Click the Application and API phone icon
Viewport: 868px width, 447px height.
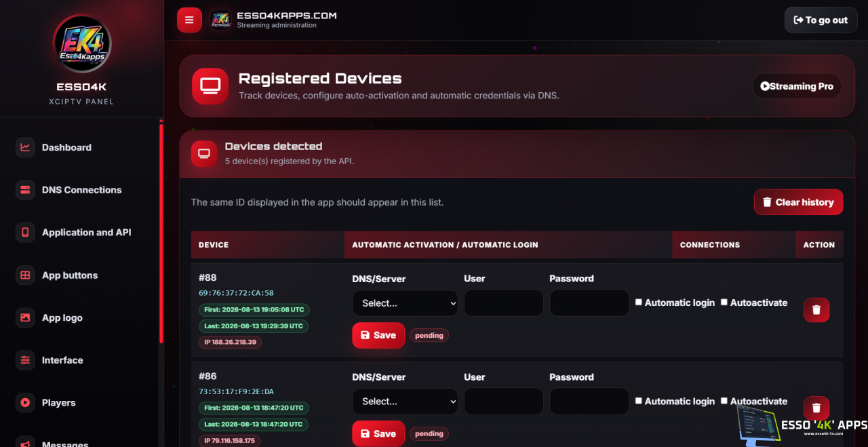[x=25, y=233]
